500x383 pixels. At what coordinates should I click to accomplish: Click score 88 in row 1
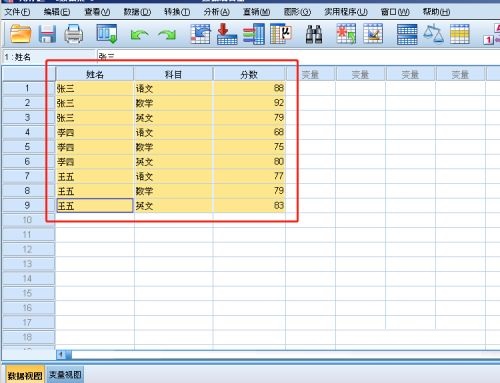249,88
